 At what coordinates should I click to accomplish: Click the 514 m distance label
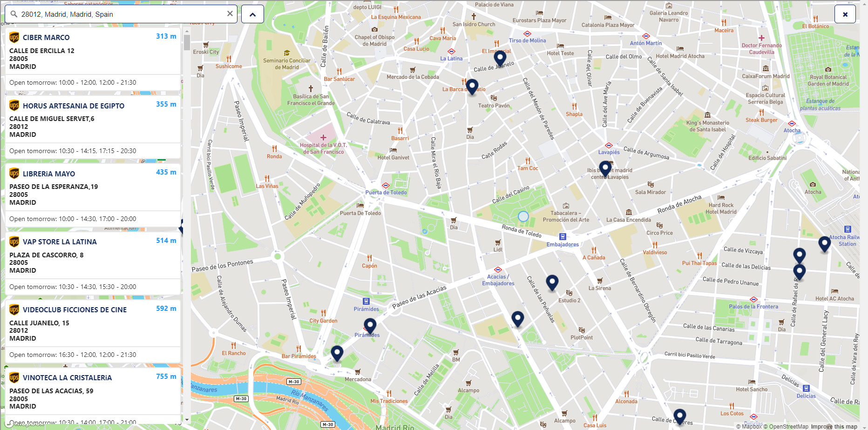(x=166, y=241)
